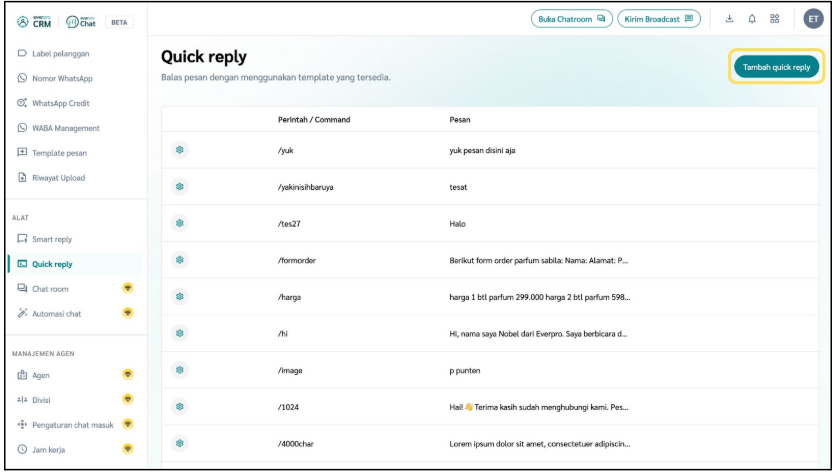Open the ET user avatar menu
Screen dimensions: 834x473
812,19
